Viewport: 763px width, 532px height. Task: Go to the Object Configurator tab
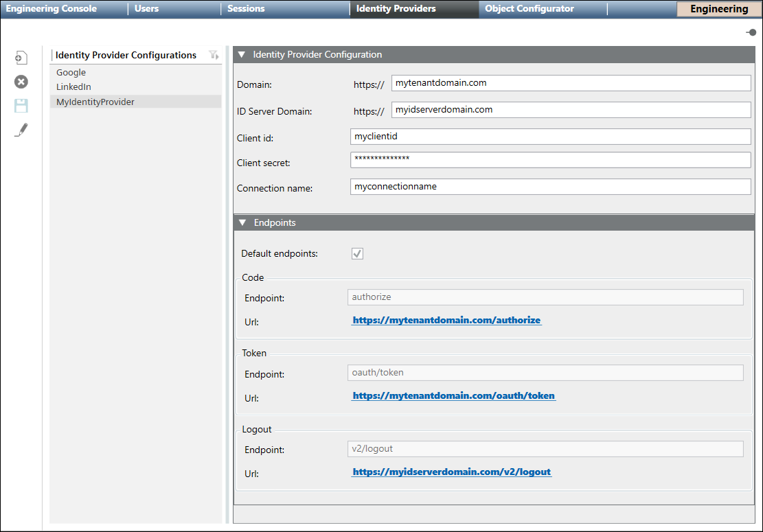(x=529, y=9)
